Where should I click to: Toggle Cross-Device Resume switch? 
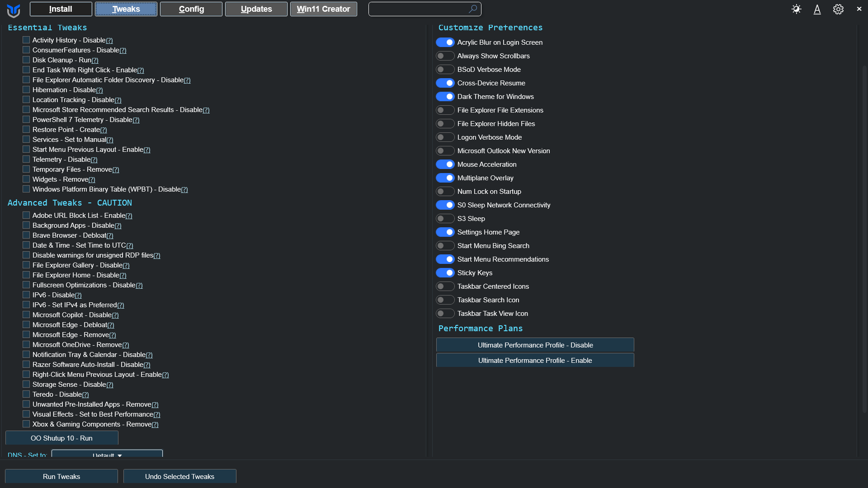click(445, 83)
